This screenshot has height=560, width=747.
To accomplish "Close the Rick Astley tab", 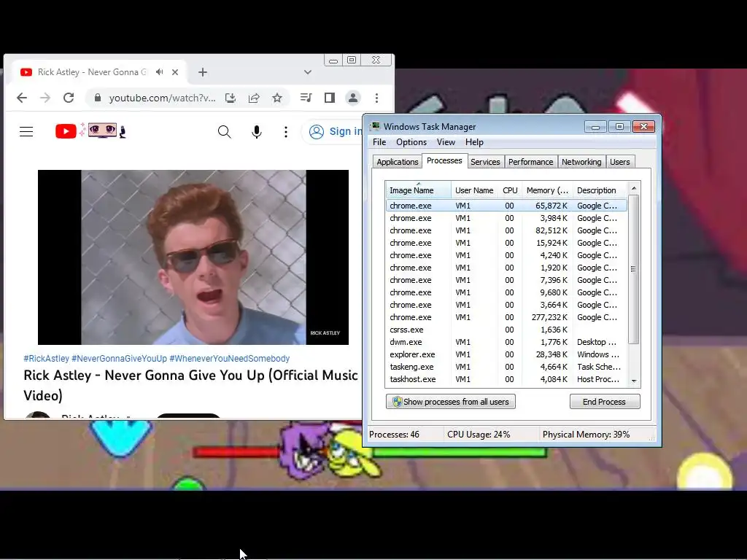I will (x=175, y=72).
